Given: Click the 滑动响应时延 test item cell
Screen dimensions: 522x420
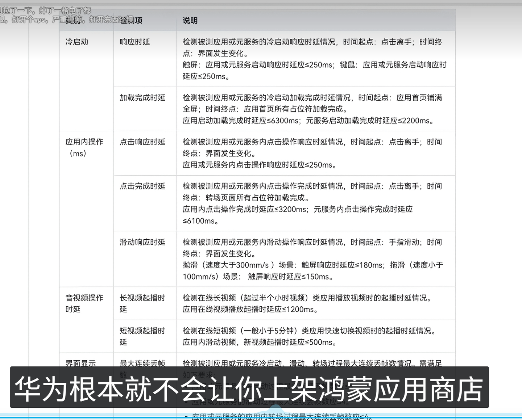Looking at the screenshot, I should click(145, 259).
